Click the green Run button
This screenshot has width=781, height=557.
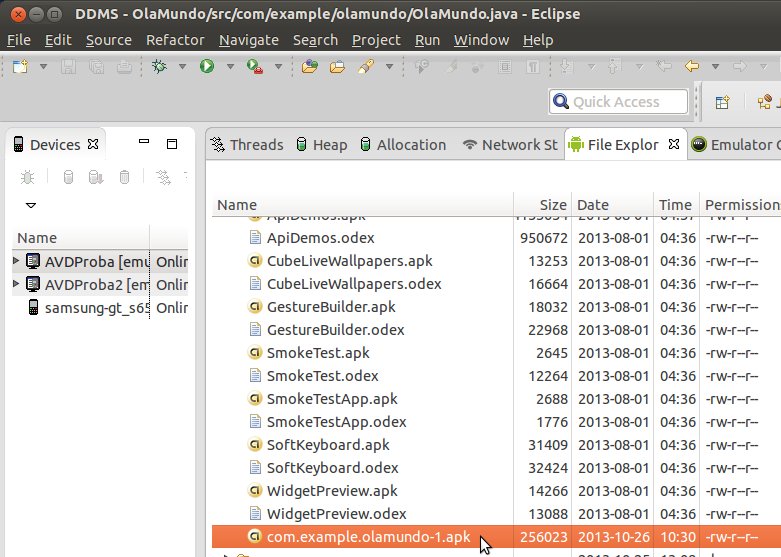pyautogui.click(x=207, y=66)
